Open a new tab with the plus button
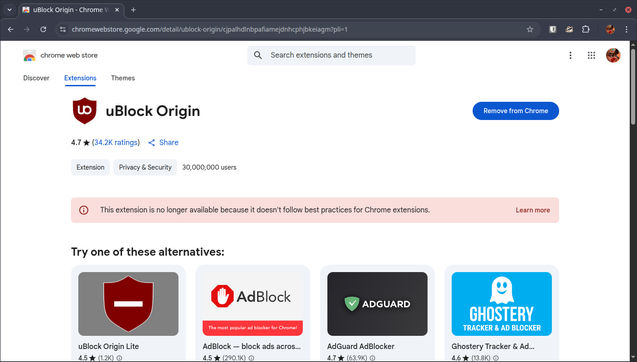Image resolution: width=637 pixels, height=362 pixels. (x=133, y=10)
